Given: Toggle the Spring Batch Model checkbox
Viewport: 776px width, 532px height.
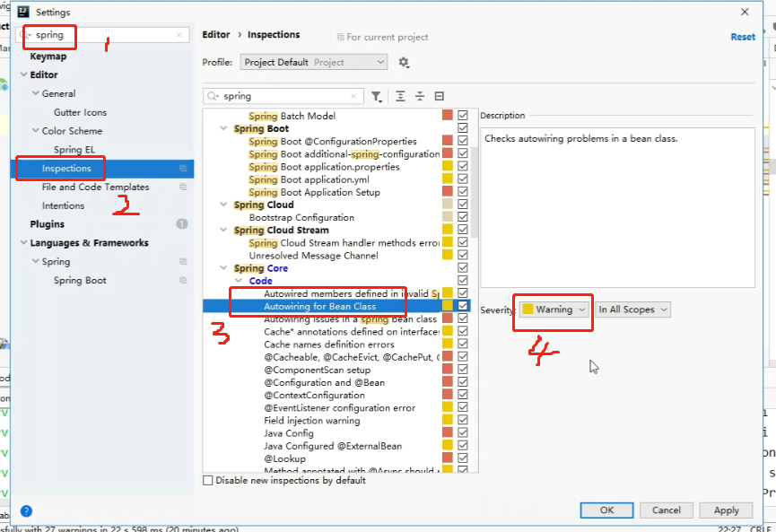Looking at the screenshot, I should coord(463,116).
